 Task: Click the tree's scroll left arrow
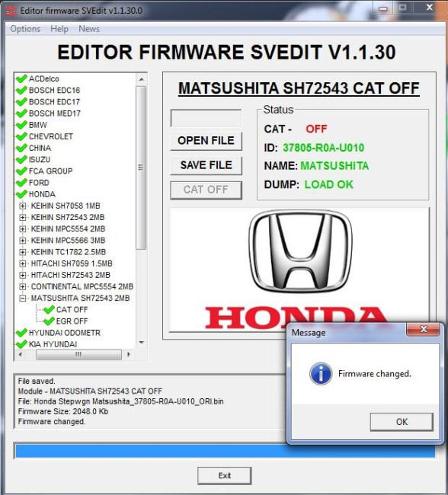tap(21, 355)
